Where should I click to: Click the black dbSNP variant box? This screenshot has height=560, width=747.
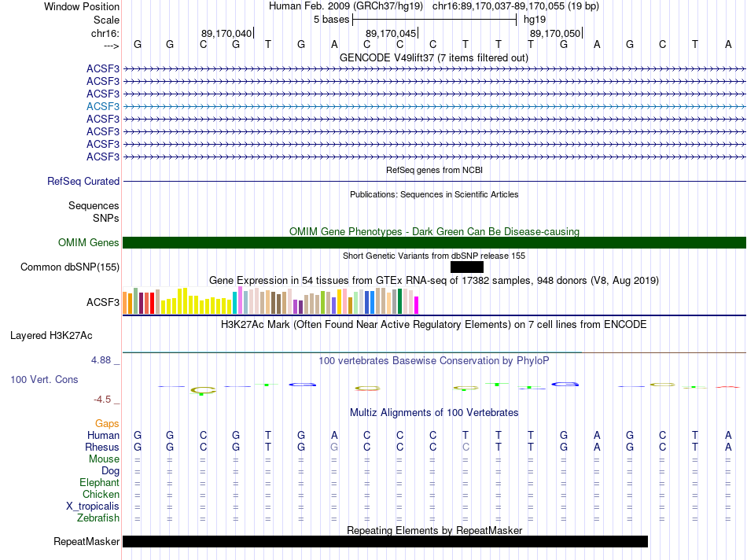[x=467, y=267]
